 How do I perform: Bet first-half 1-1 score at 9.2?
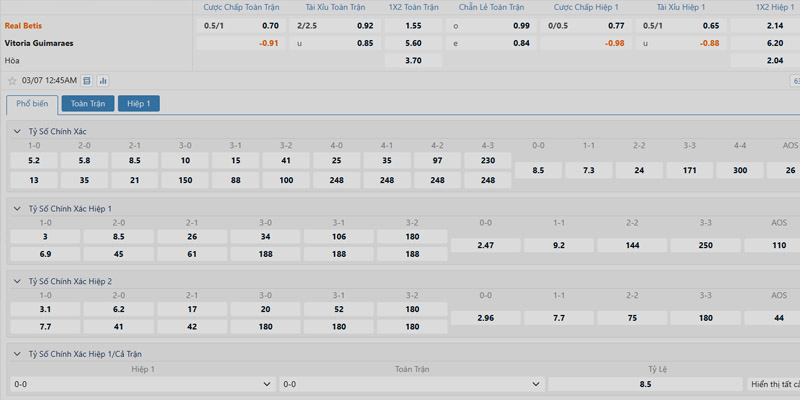[x=559, y=245]
